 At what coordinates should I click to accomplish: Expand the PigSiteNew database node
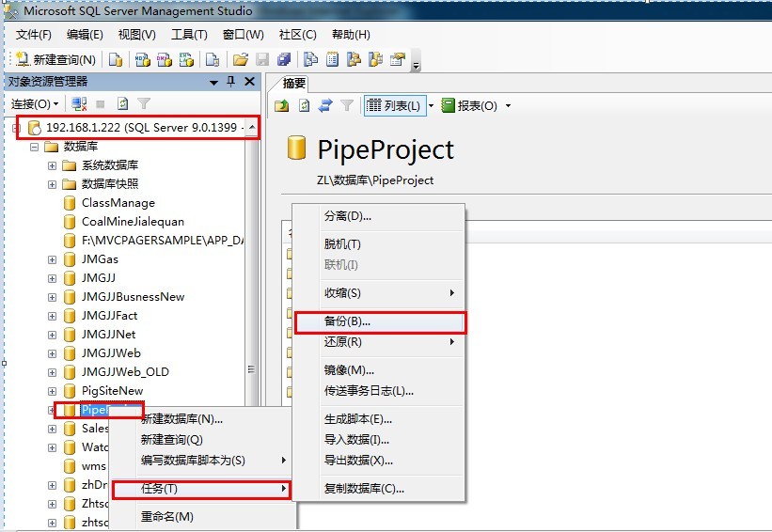(x=53, y=391)
